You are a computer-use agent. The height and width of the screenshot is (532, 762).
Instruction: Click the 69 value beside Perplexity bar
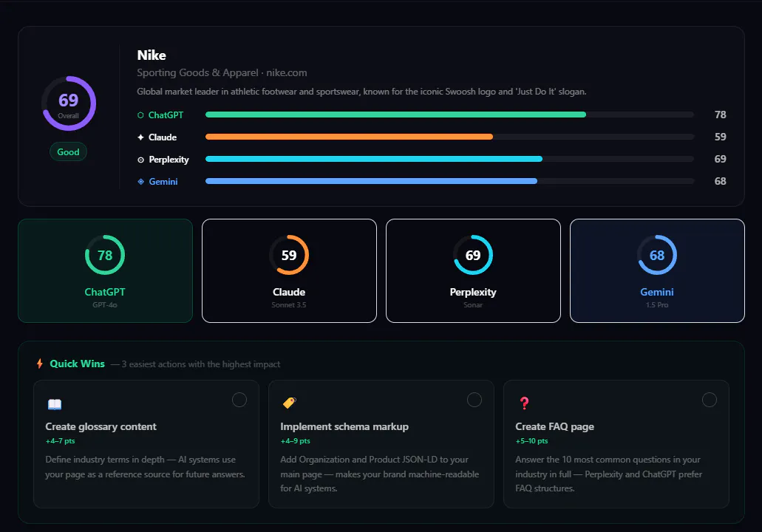click(720, 159)
